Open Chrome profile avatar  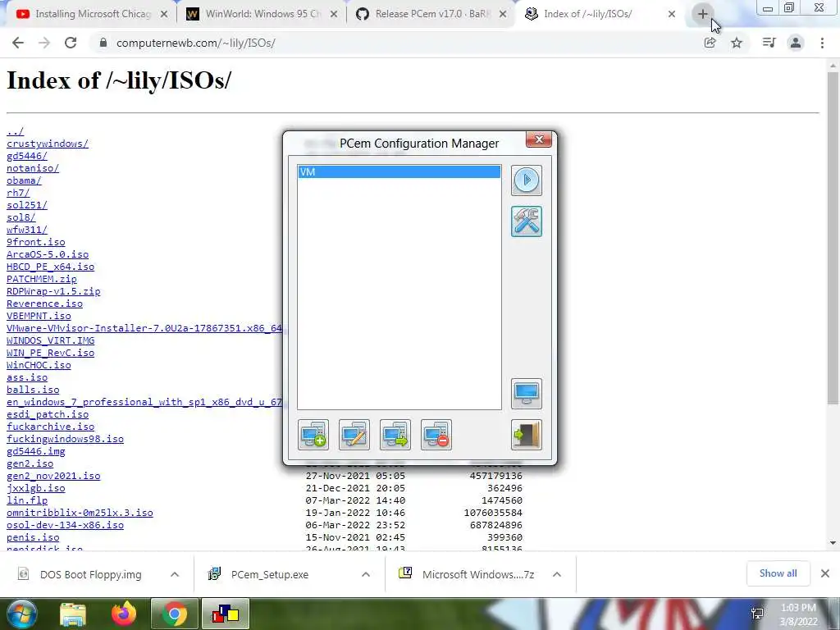click(x=796, y=43)
